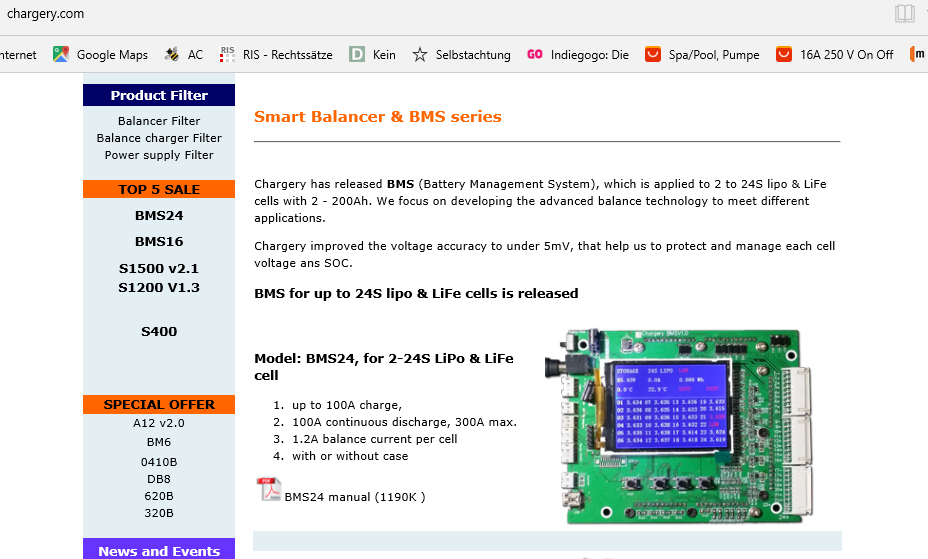Click the Selbstachtung star bookmark
928x559 pixels.
pos(461,55)
